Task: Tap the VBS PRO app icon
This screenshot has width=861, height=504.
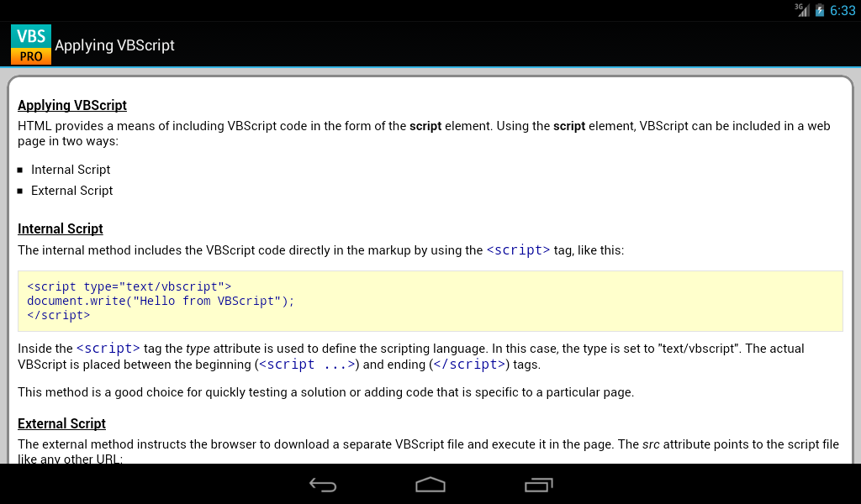Action: point(31,45)
